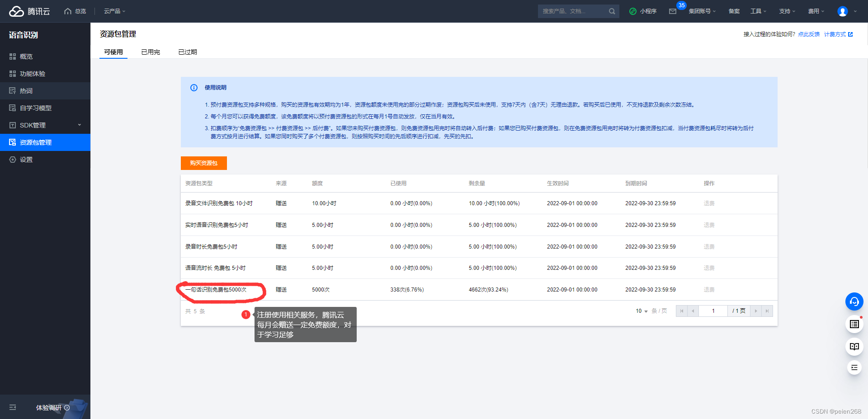Click the 热词 sidebar icon
Image resolution: width=868 pixels, height=419 pixels.
[x=13, y=91]
